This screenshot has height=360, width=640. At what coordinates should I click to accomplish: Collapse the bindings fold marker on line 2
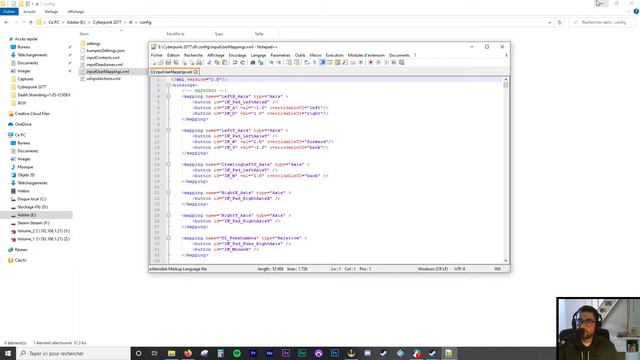click(x=168, y=85)
